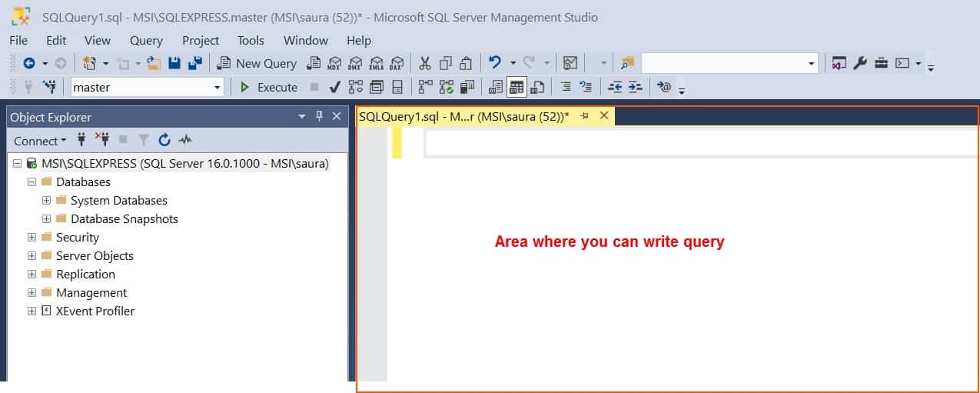Screen dimensions: 980x393
Task: Refresh Object Explorer with the circular arrow
Action: point(164,140)
